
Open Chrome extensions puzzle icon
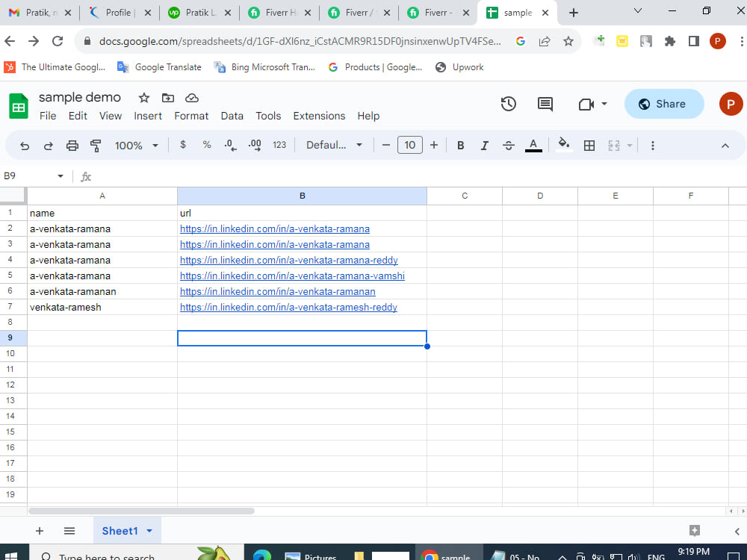click(670, 41)
